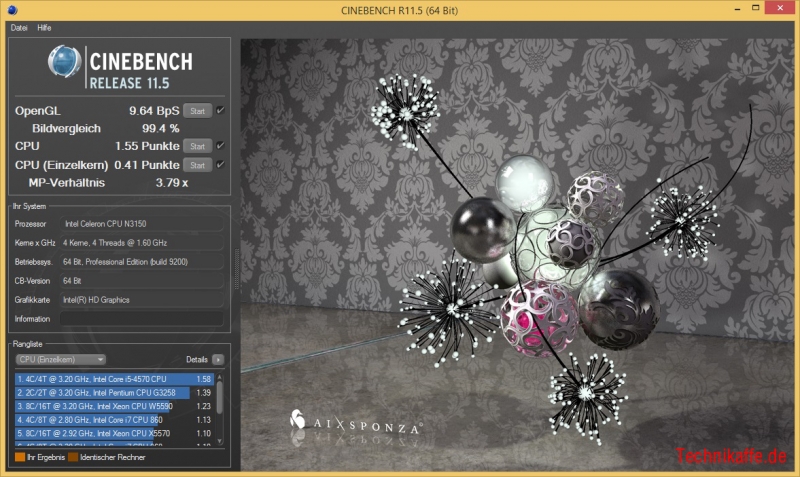Click the Prozessor field Intel Celeron N3150
This screenshot has height=477, width=800.
point(142,223)
